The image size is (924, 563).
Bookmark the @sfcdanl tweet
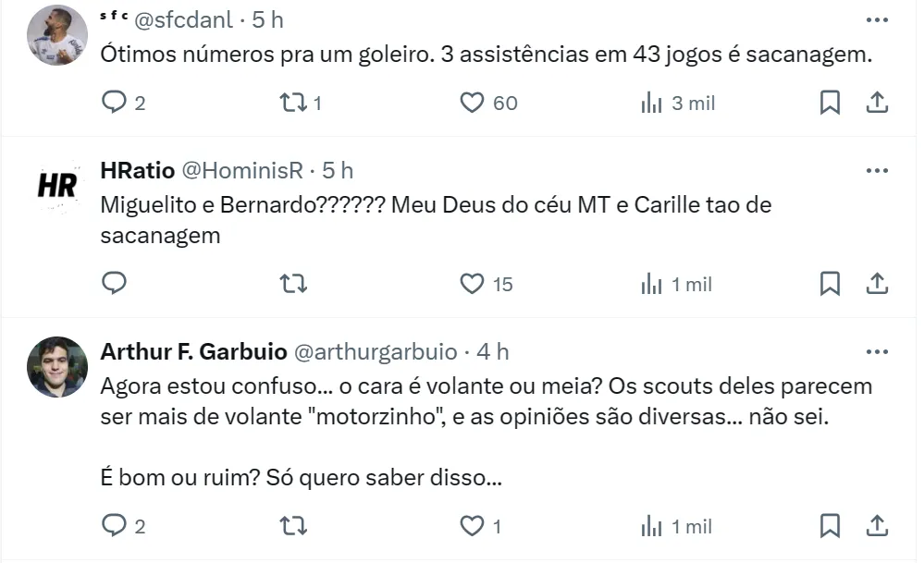(x=830, y=103)
